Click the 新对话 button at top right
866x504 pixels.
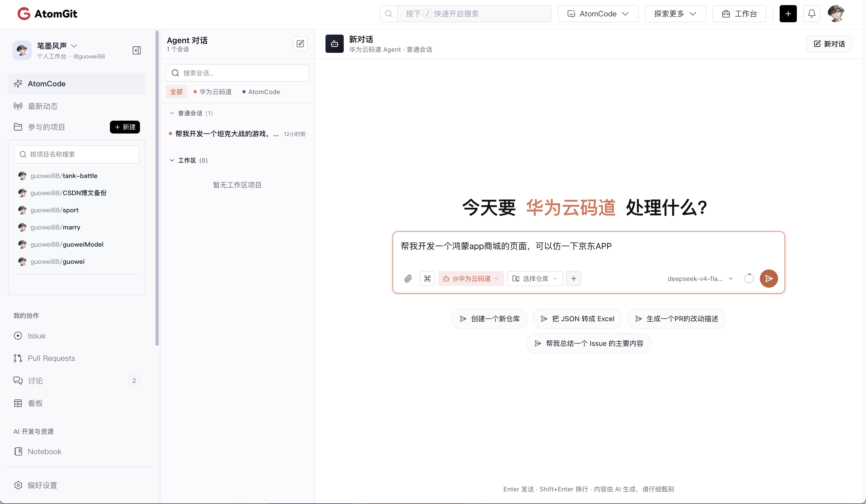coord(829,44)
